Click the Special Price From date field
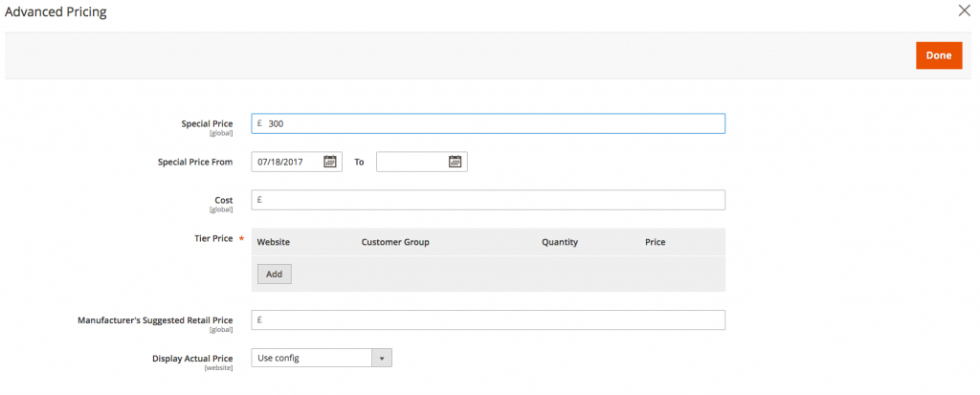The image size is (980, 395). tap(297, 162)
